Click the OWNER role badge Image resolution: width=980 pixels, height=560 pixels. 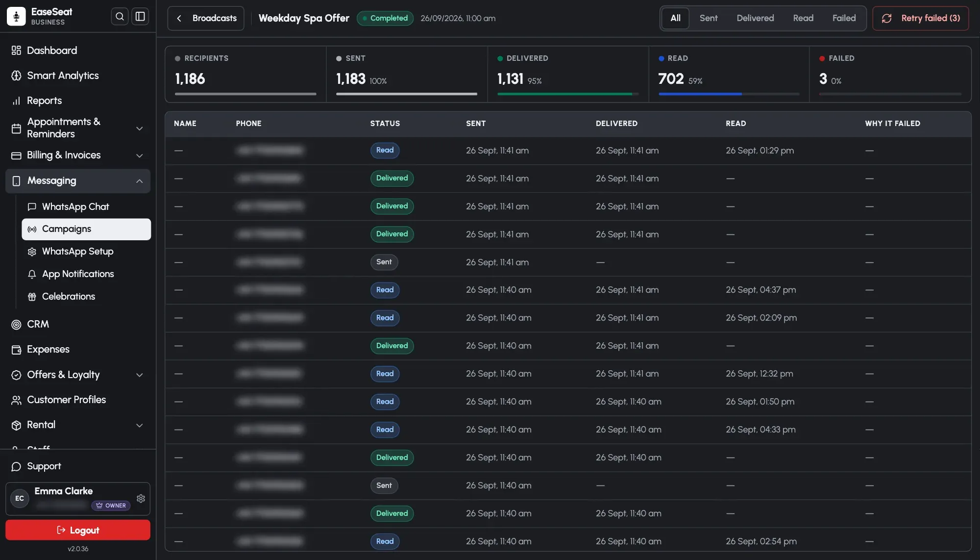pos(111,506)
